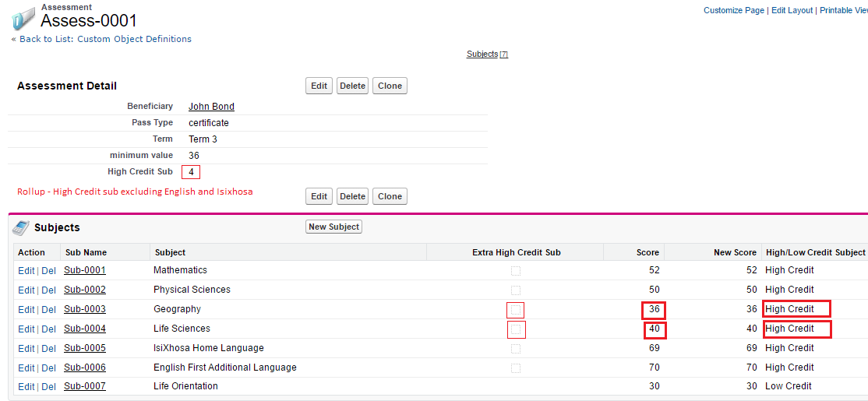Viewport: 868px width, 401px height.
Task: Select the Term value 'Term 3'
Action: (203, 139)
